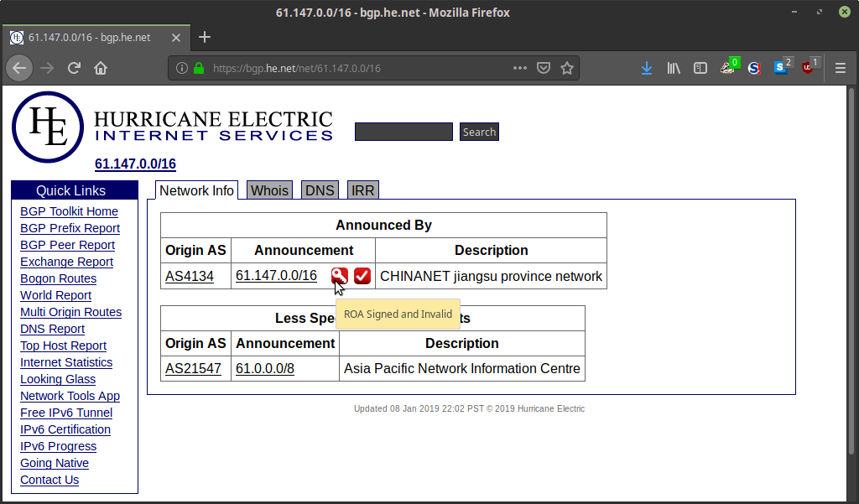Focus the site search text field

coord(403,132)
